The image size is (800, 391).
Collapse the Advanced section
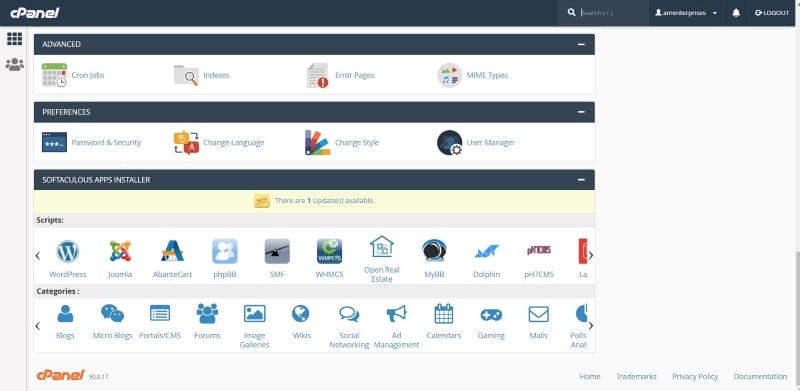(x=581, y=44)
